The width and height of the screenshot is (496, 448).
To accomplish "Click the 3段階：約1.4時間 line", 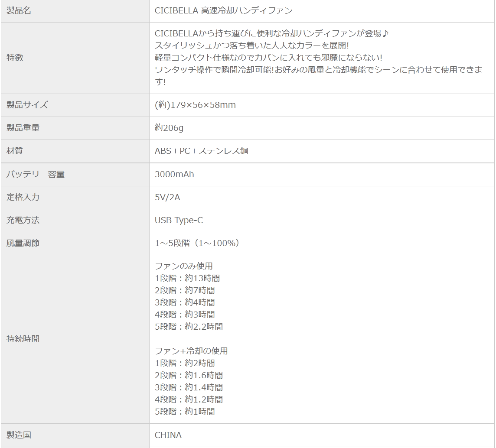I will click(x=189, y=387).
